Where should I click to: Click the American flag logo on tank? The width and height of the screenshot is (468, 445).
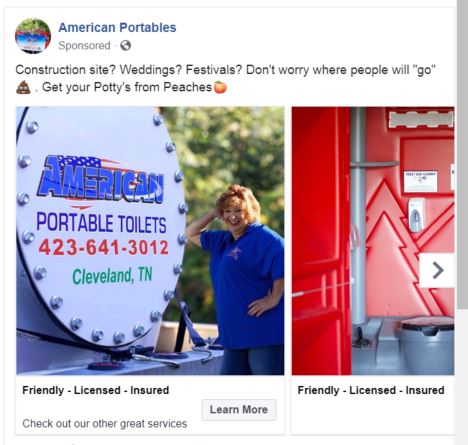click(101, 180)
